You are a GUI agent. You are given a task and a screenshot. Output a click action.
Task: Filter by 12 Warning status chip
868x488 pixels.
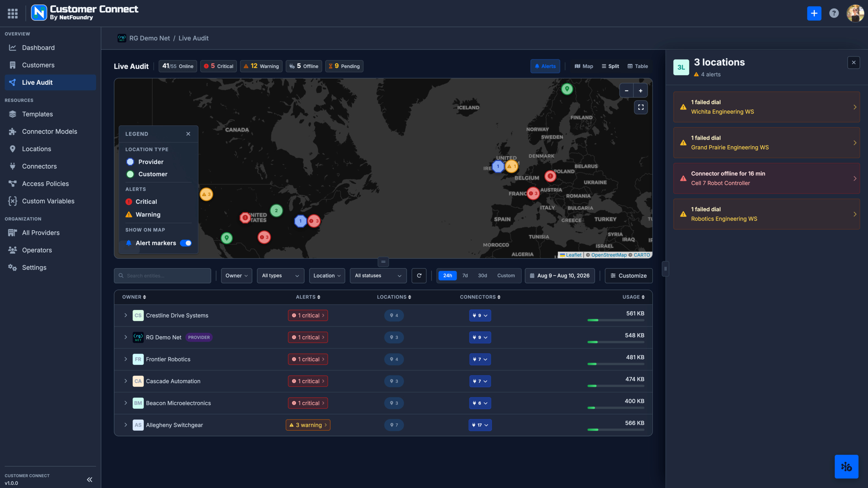click(x=261, y=66)
